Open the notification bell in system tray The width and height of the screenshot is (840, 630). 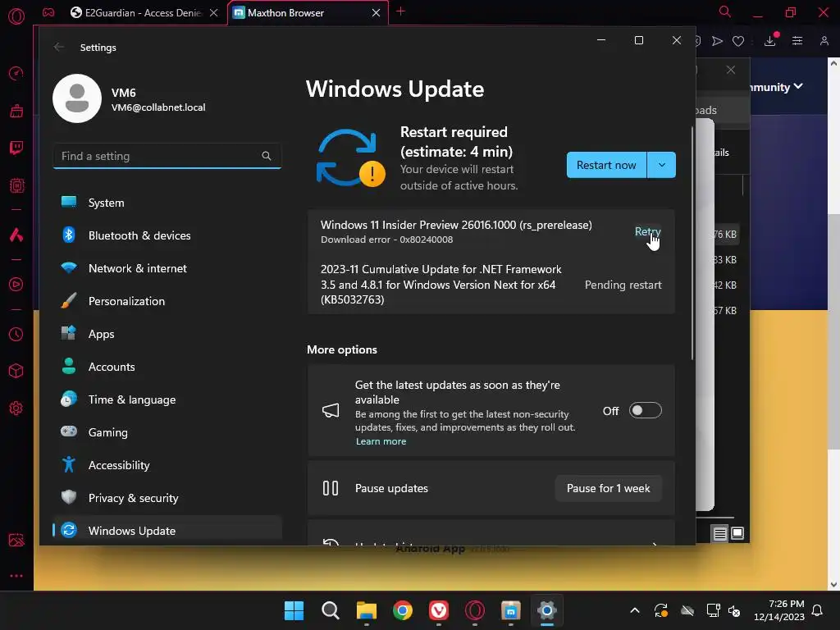[818, 610]
